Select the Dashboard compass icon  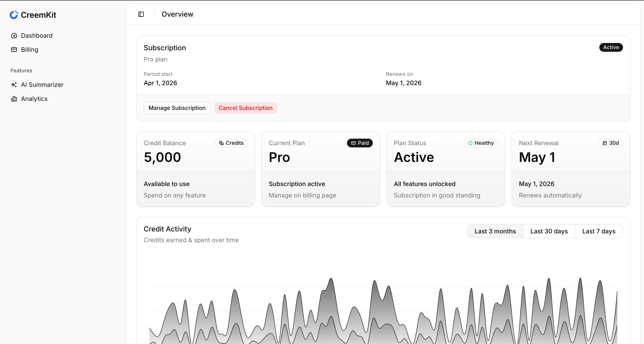click(14, 36)
